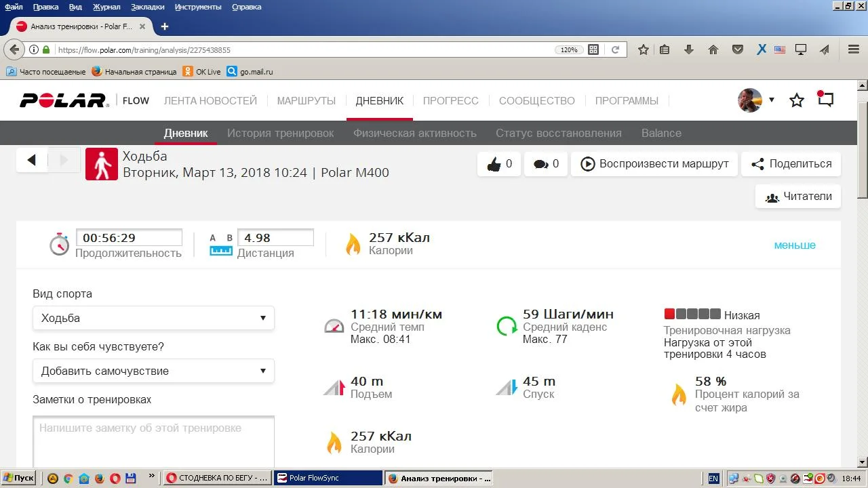Click the Polar logo
Image resolution: width=868 pixels, height=488 pixels.
[64, 100]
